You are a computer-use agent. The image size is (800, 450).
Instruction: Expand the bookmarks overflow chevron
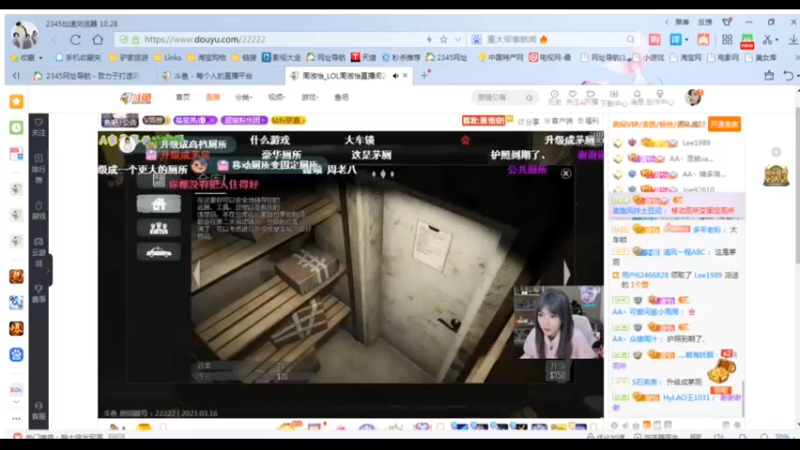pos(796,58)
